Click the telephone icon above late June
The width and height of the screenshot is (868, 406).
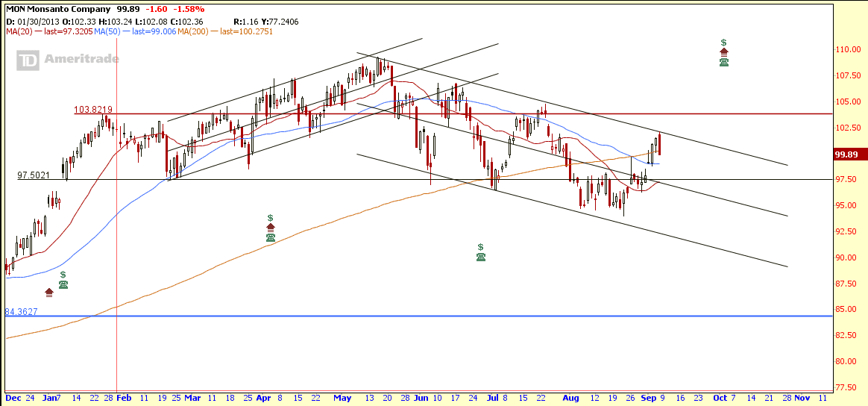tap(480, 257)
